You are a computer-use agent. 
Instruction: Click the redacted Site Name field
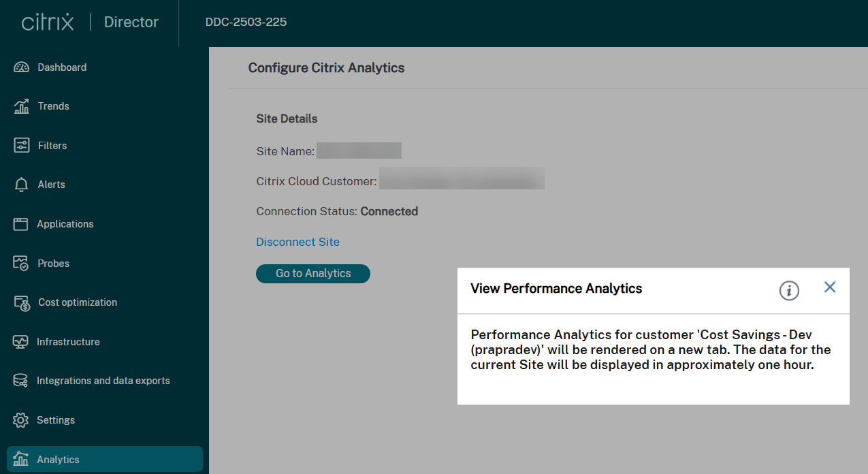(x=359, y=150)
